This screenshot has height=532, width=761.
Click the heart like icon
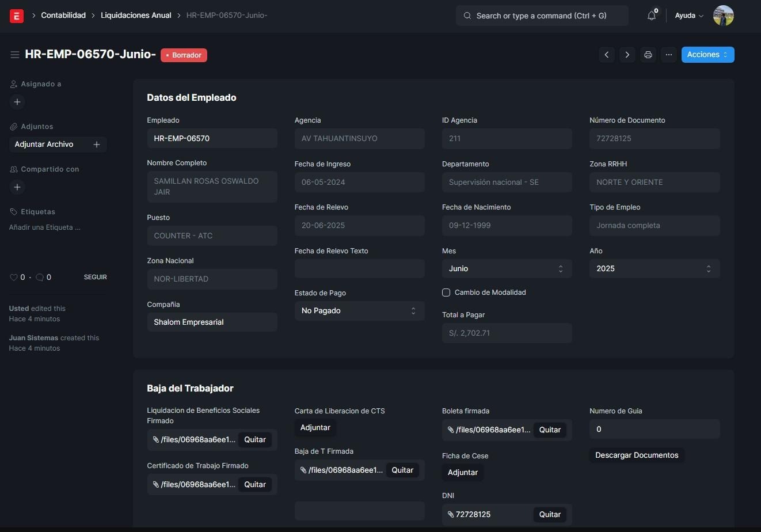click(14, 278)
